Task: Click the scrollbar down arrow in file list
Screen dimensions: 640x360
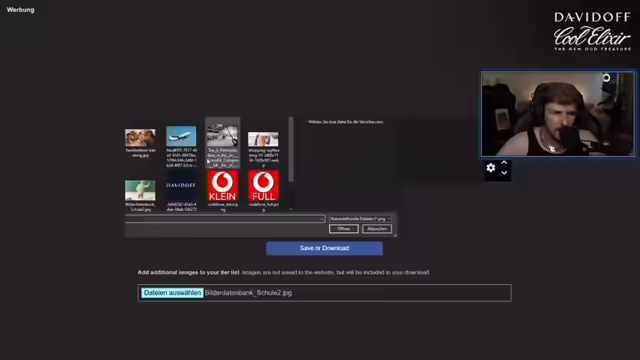Action: (291, 209)
